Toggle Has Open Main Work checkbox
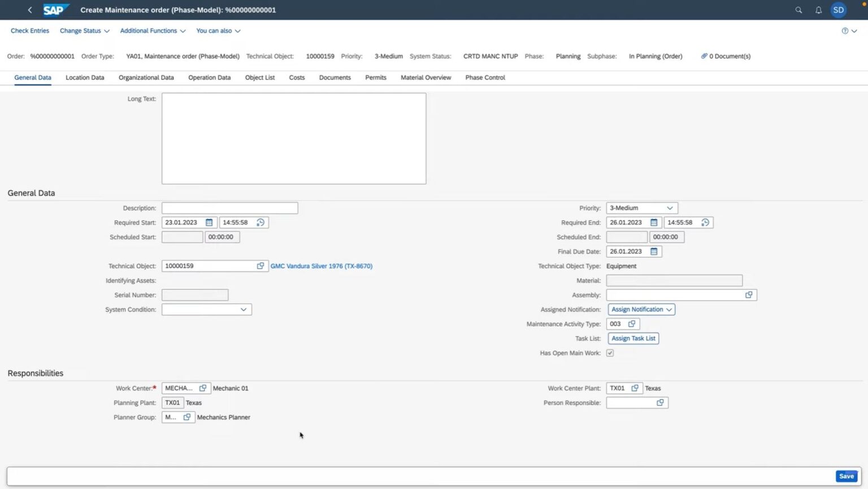Viewport: 868px width, 489px height. [x=610, y=353]
